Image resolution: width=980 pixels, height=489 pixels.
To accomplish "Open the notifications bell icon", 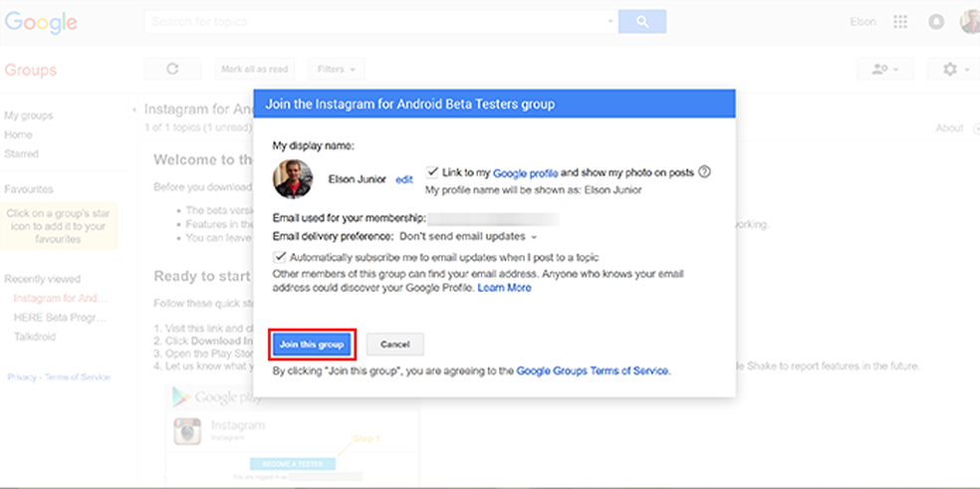I will click(x=936, y=22).
